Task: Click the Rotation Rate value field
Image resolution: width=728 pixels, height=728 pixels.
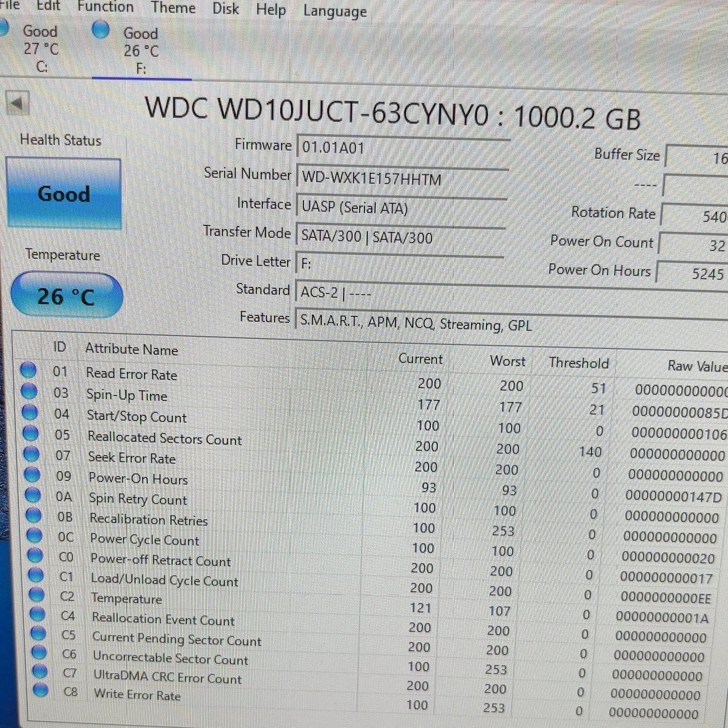Action: pyautogui.click(x=695, y=216)
